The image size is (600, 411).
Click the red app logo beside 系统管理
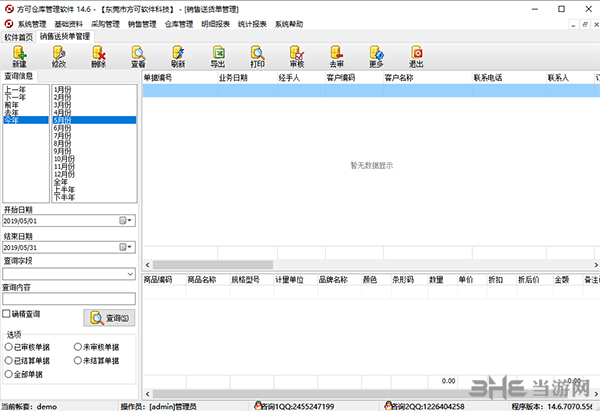9,24
